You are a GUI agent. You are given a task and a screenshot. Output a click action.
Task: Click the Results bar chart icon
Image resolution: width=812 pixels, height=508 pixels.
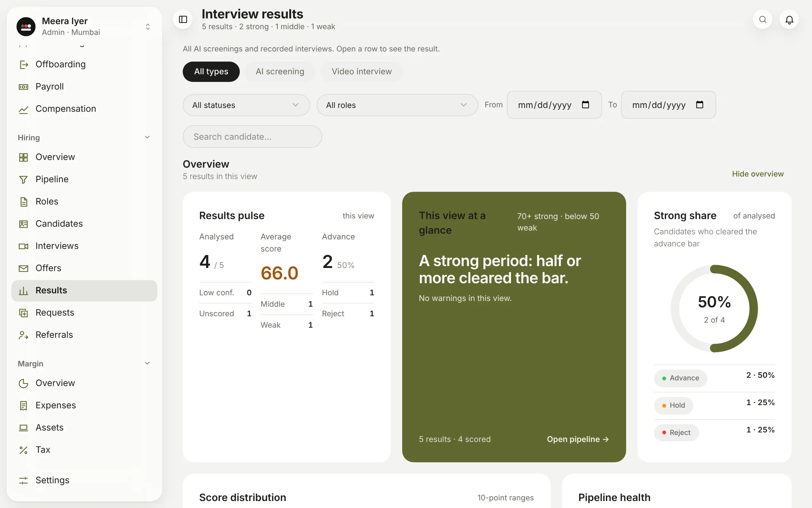tap(23, 291)
